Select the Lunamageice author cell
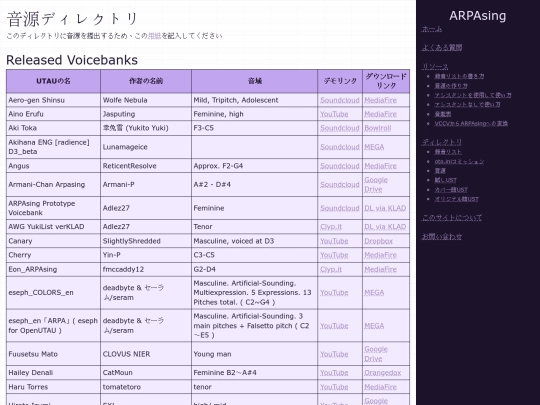Viewport: 540px width, 405px height. [146, 147]
